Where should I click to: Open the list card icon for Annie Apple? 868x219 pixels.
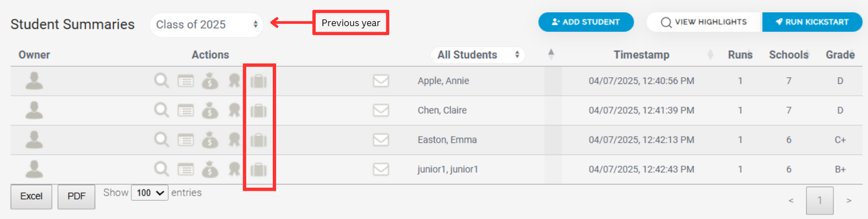click(185, 81)
